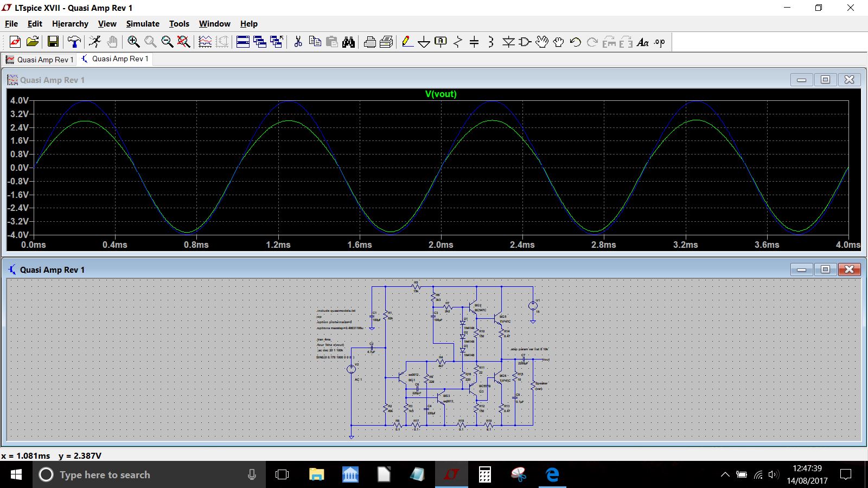
Task: Place an inductor component
Action: pos(491,42)
